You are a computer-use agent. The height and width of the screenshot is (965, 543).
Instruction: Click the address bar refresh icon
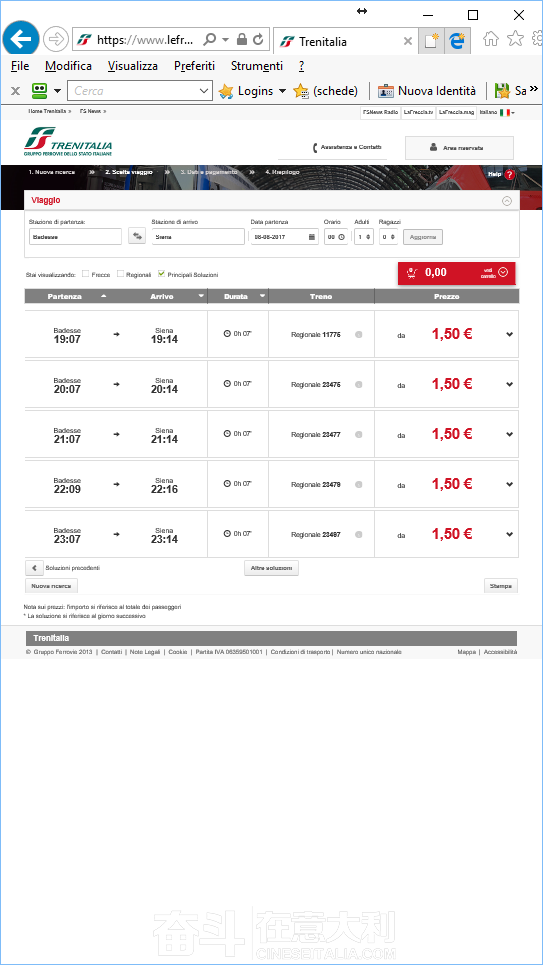(x=258, y=40)
